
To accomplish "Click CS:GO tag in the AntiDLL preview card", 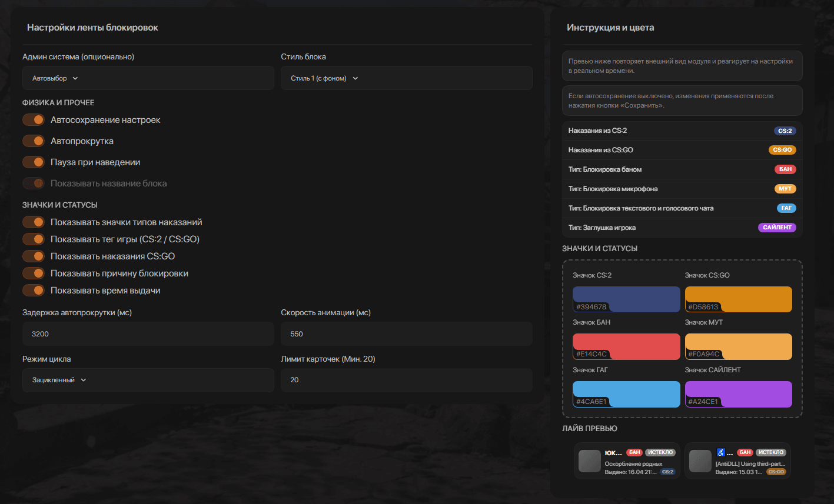I will pos(776,472).
